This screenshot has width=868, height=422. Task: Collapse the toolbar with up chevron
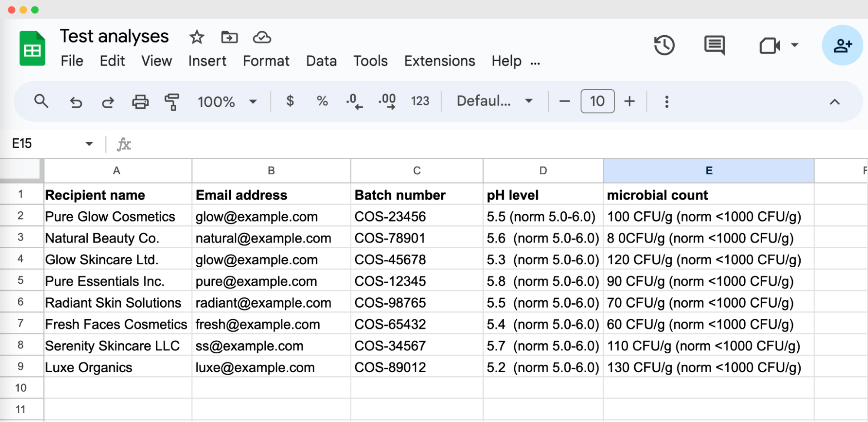click(x=834, y=102)
